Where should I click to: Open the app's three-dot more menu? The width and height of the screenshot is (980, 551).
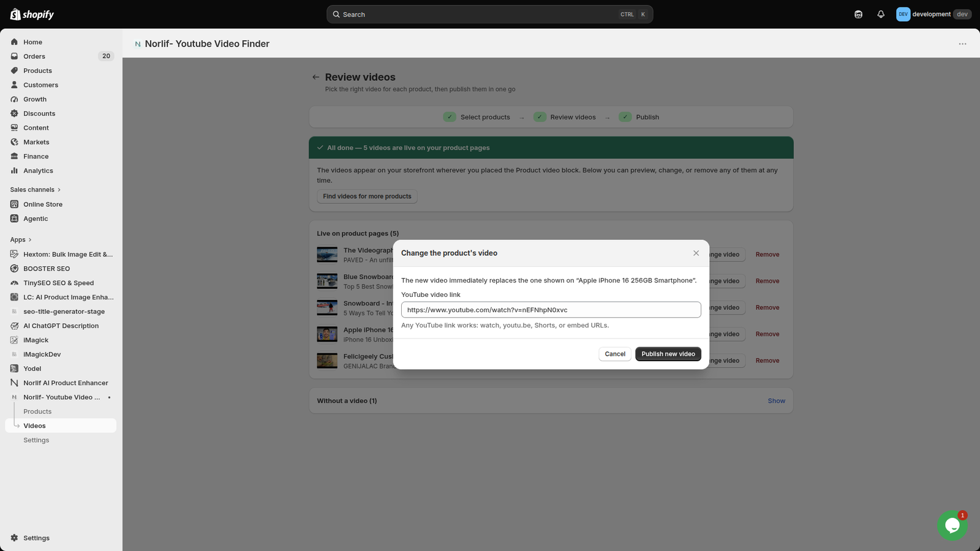(962, 44)
